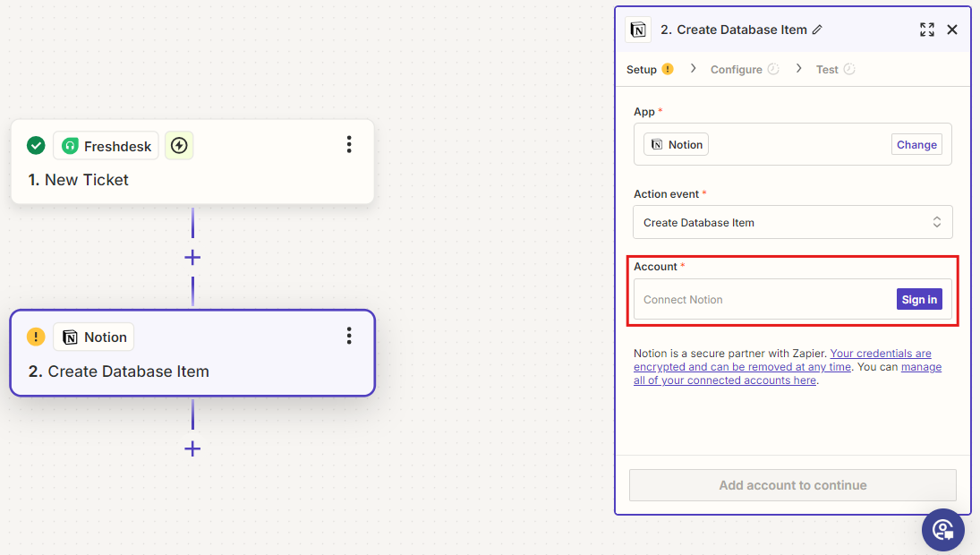980x555 pixels.
Task: Click Sign in to connect Notion
Action: point(919,299)
